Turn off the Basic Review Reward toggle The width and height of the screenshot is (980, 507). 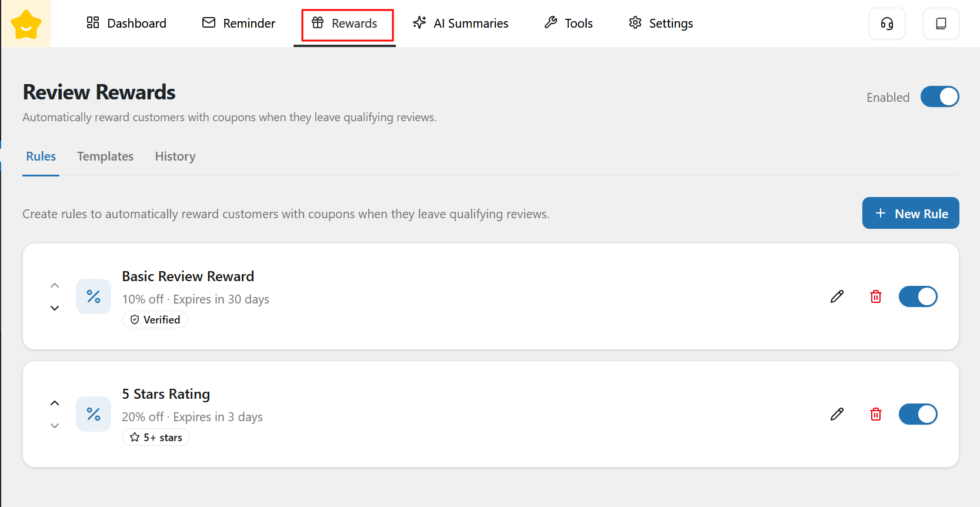(918, 296)
